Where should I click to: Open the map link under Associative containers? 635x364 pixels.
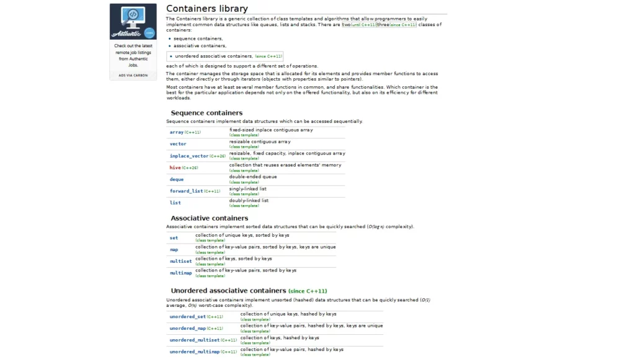174,250
